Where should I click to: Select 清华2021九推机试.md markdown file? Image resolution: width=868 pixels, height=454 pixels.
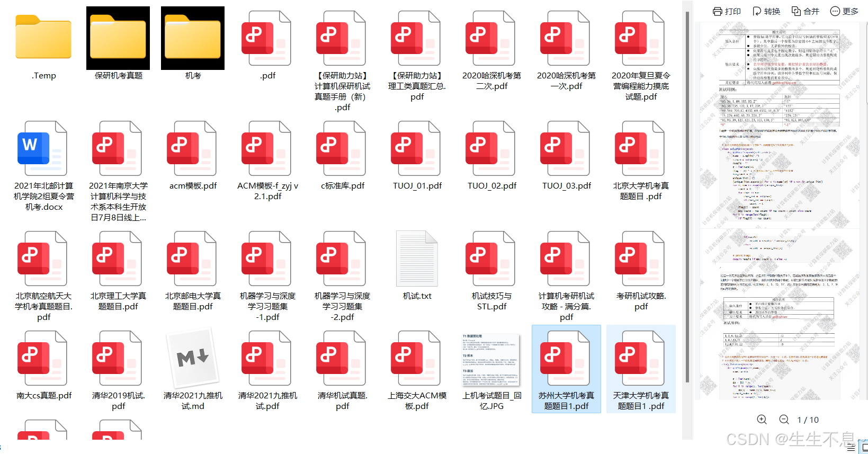193,358
